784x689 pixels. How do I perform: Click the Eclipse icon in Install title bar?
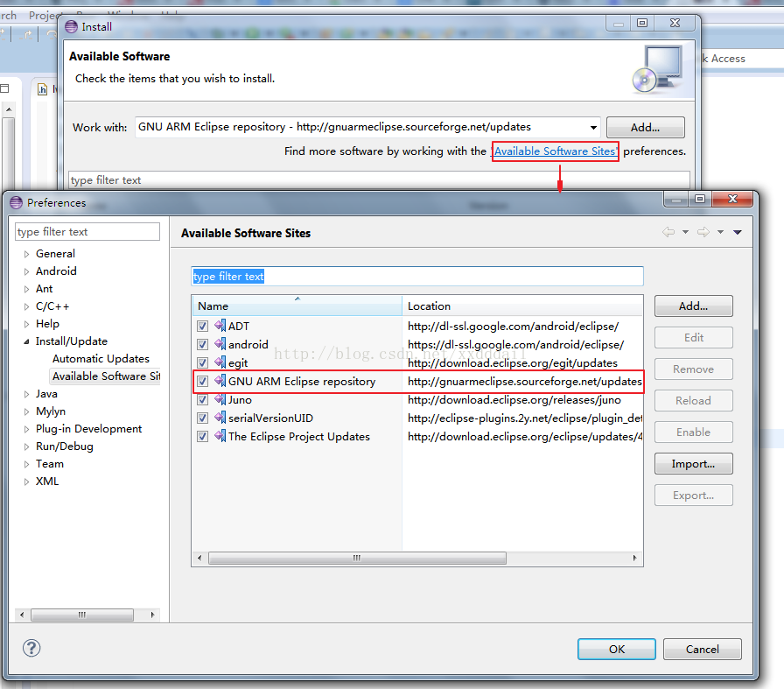72,26
